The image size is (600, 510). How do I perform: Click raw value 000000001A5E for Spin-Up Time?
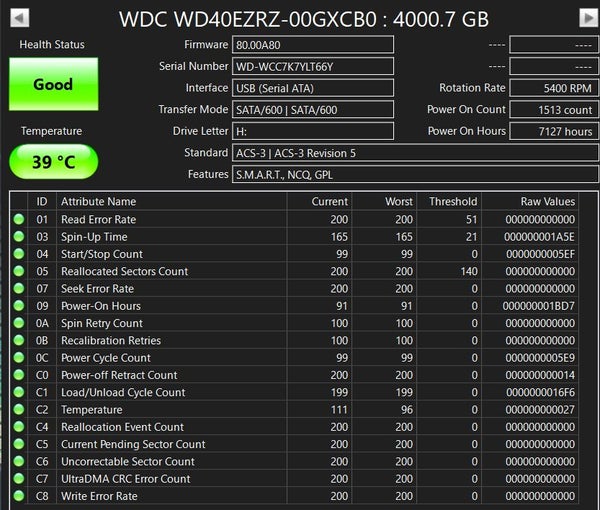point(539,237)
